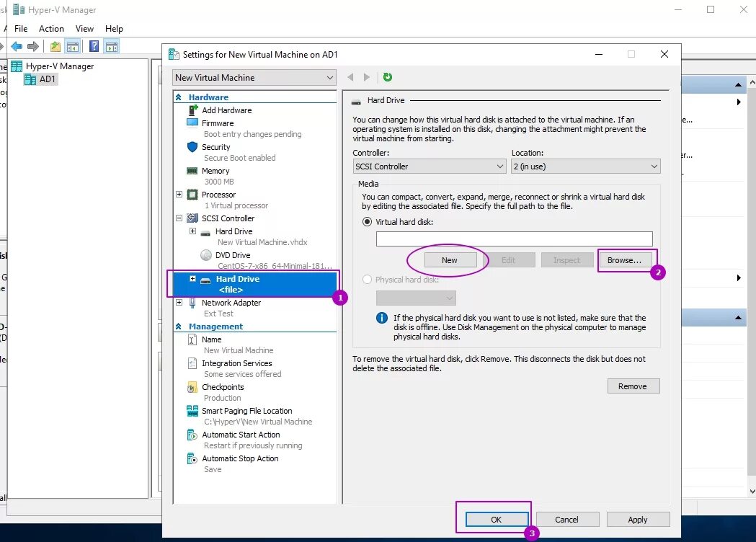
Task: Click the green refresh icon in Settings dialog
Action: 387,77
